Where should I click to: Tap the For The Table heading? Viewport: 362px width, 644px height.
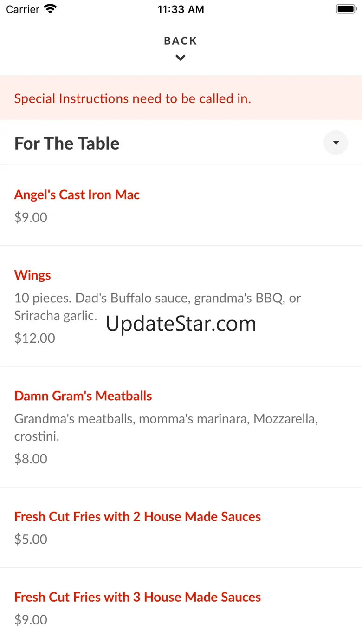[67, 143]
